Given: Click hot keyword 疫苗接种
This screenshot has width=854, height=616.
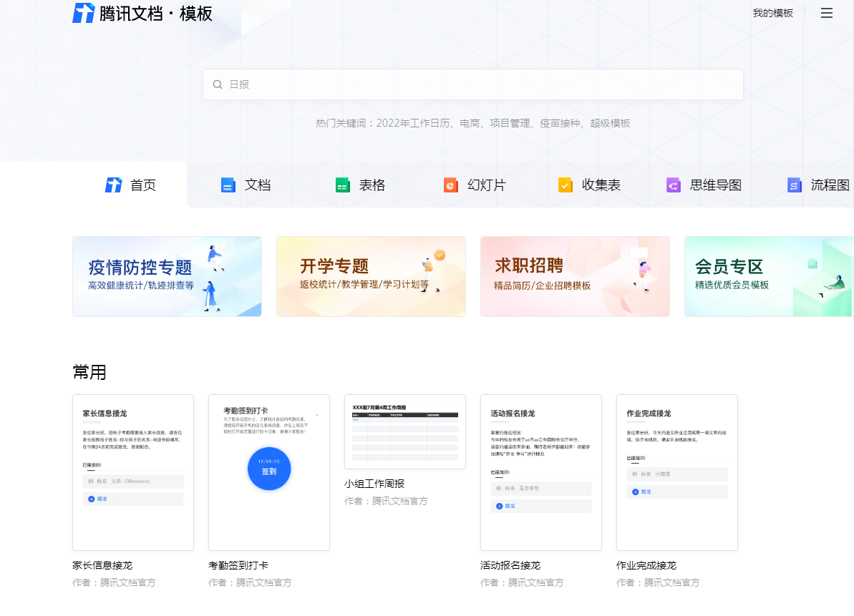Looking at the screenshot, I should point(560,124).
